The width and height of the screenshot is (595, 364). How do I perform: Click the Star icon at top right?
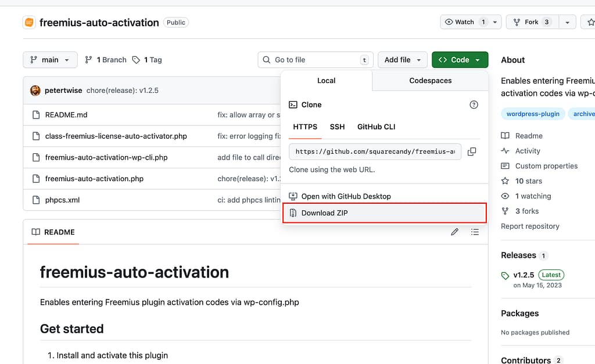click(591, 22)
